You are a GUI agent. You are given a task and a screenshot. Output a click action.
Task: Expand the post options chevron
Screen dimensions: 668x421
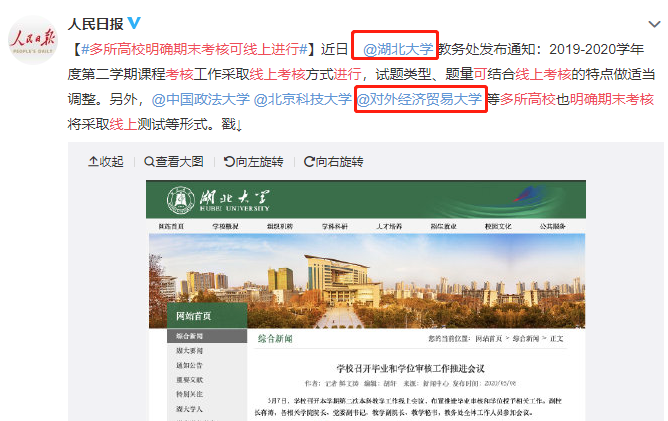(654, 24)
